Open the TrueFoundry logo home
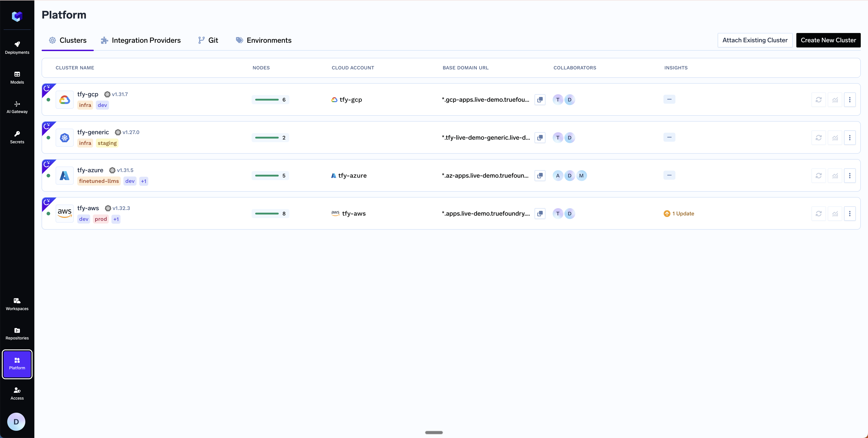 pyautogui.click(x=17, y=16)
